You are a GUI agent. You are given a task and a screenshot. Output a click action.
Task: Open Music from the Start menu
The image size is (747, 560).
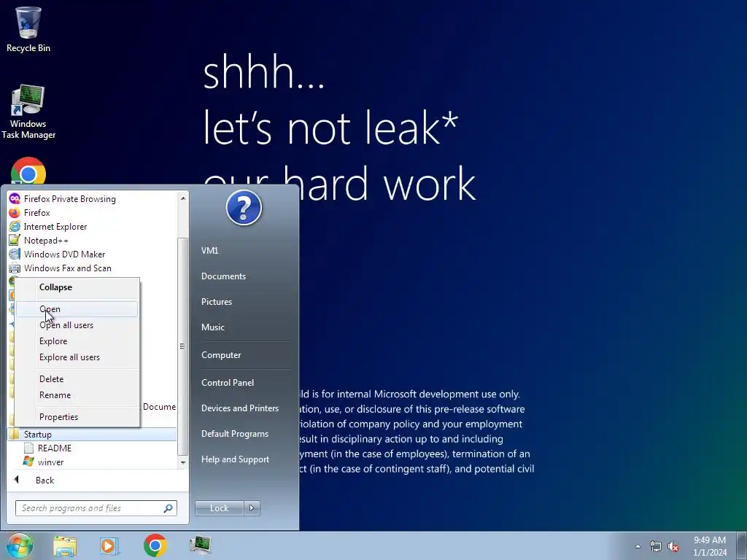pos(213,327)
